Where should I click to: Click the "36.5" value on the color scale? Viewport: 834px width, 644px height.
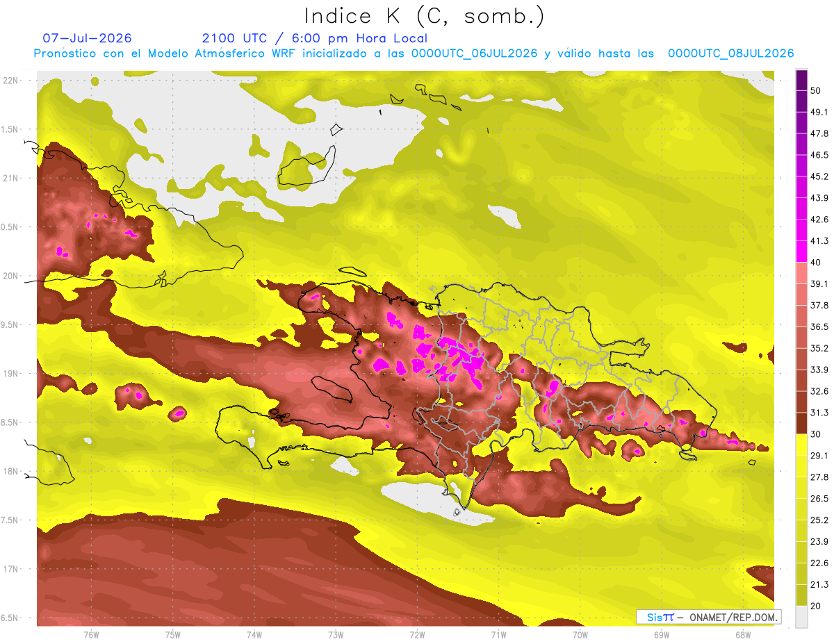(819, 327)
